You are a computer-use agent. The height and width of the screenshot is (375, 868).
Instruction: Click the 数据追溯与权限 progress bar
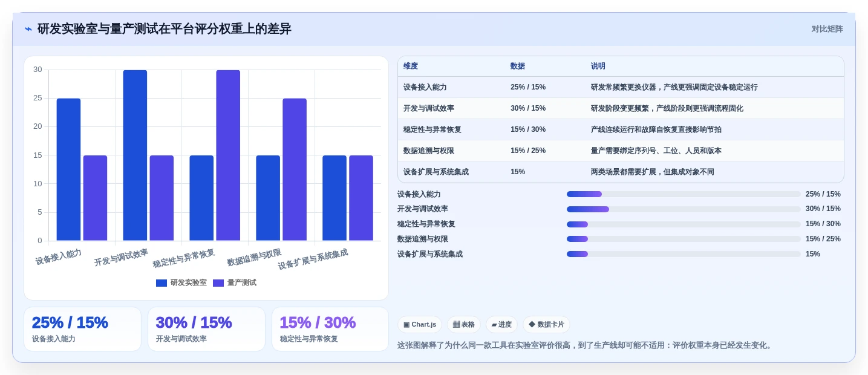(x=684, y=239)
